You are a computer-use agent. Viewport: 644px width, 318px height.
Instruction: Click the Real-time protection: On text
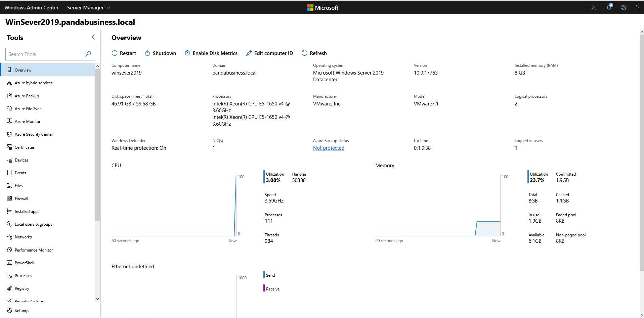pyautogui.click(x=139, y=148)
